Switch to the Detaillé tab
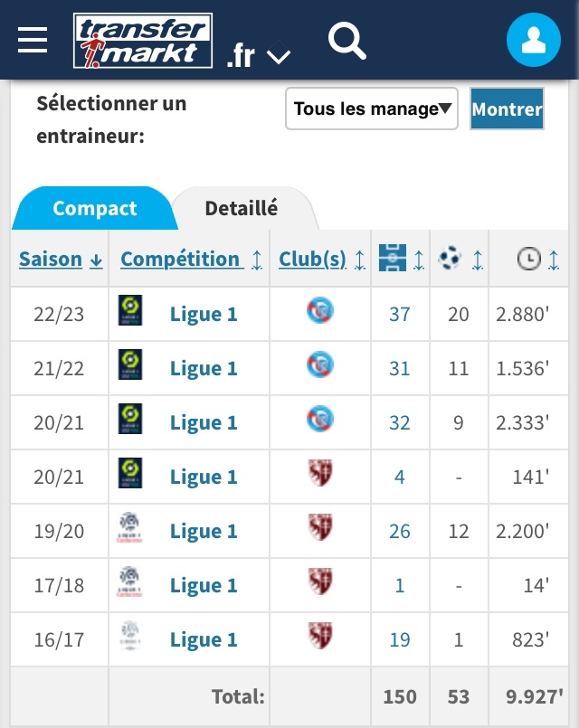This screenshot has width=579, height=728. [241, 209]
